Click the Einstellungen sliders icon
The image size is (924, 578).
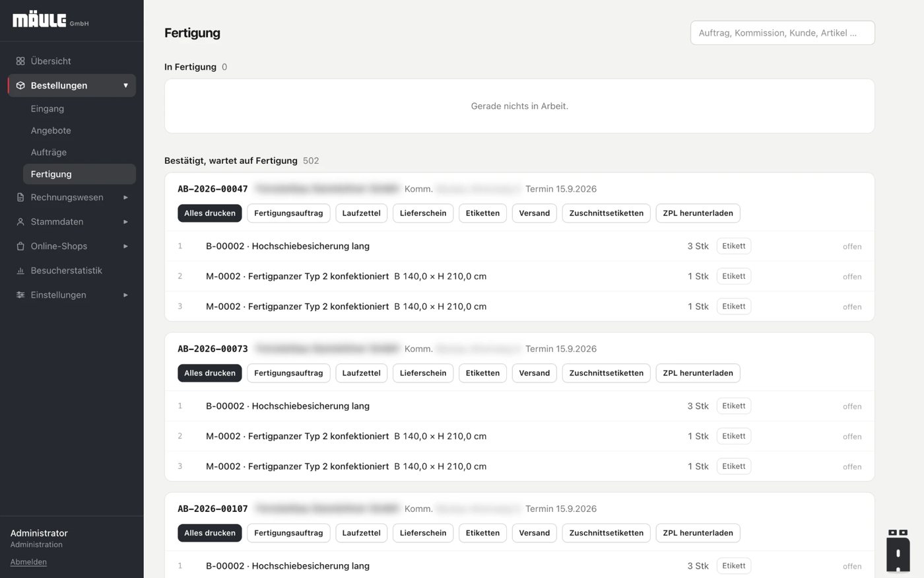point(20,295)
